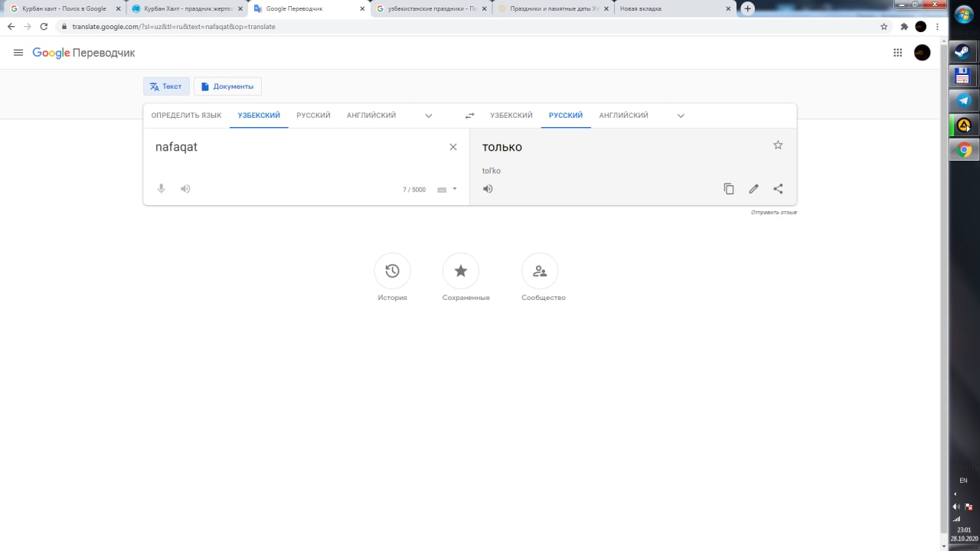Switch to the Курбан Хаит праздник tab

187,8
